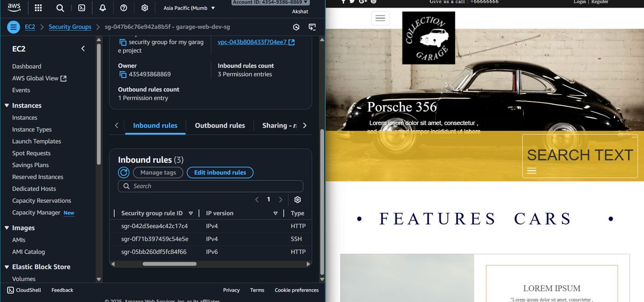This screenshot has height=302, width=644.
Task: Open the AWS notifications bell
Action: pyautogui.click(x=103, y=8)
